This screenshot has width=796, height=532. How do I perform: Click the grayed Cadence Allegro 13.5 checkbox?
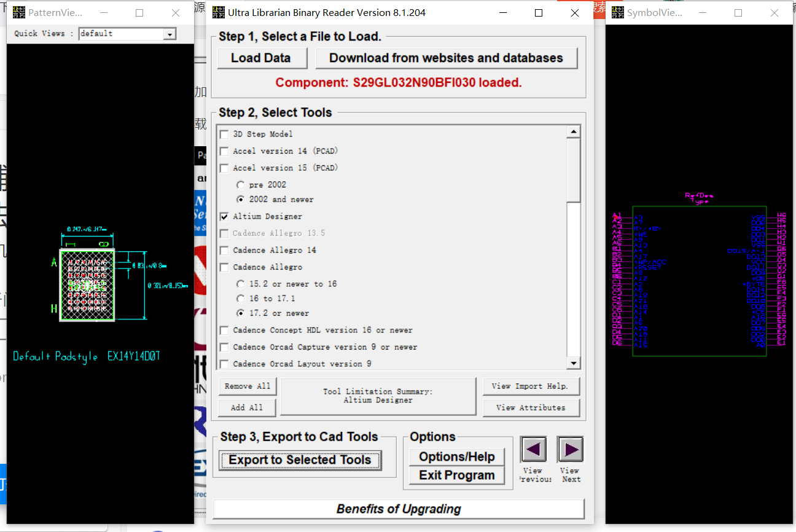tap(224, 233)
